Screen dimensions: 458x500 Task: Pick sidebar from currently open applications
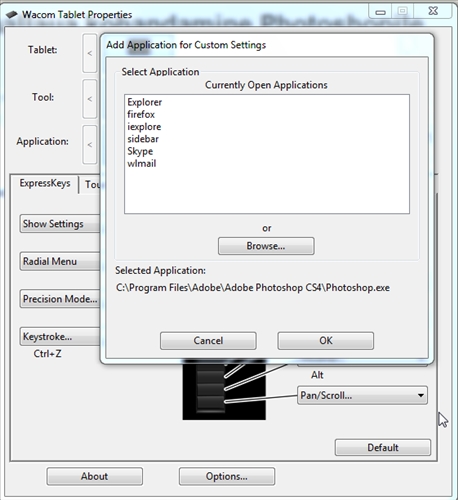(143, 139)
